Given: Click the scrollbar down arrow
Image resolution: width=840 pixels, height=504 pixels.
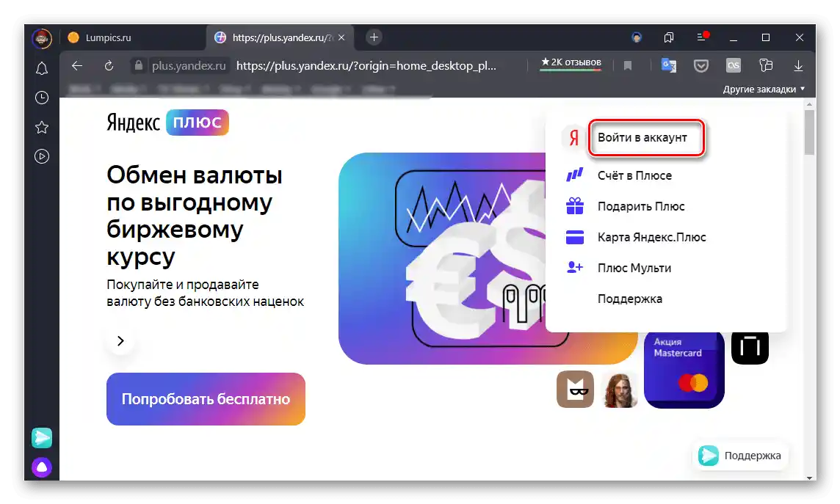Looking at the screenshot, I should pos(809,476).
